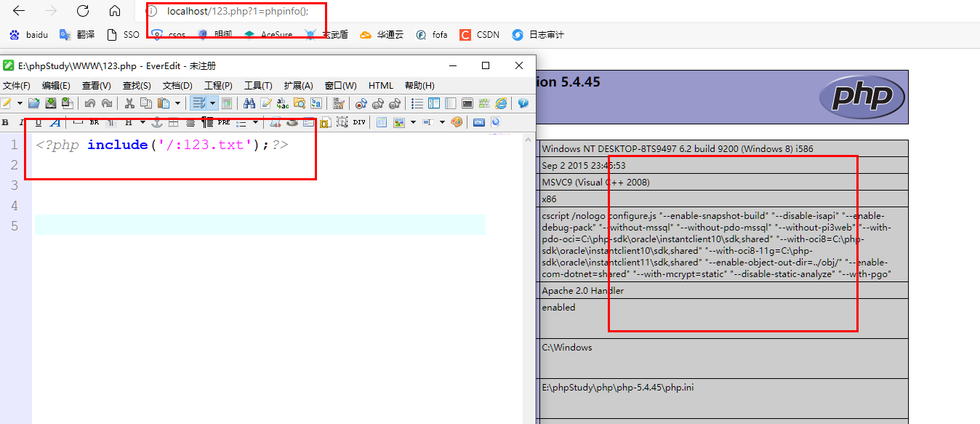Viewport: 980px width, 424px height.
Task: Expand the list type dropdown arrow
Action: (255, 122)
